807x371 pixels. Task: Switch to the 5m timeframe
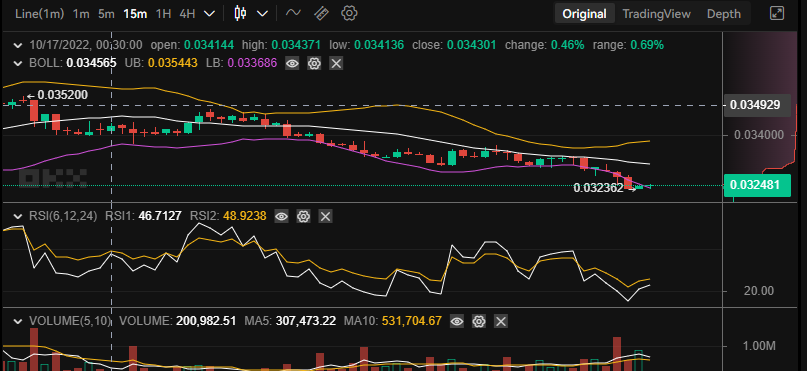pyautogui.click(x=106, y=14)
